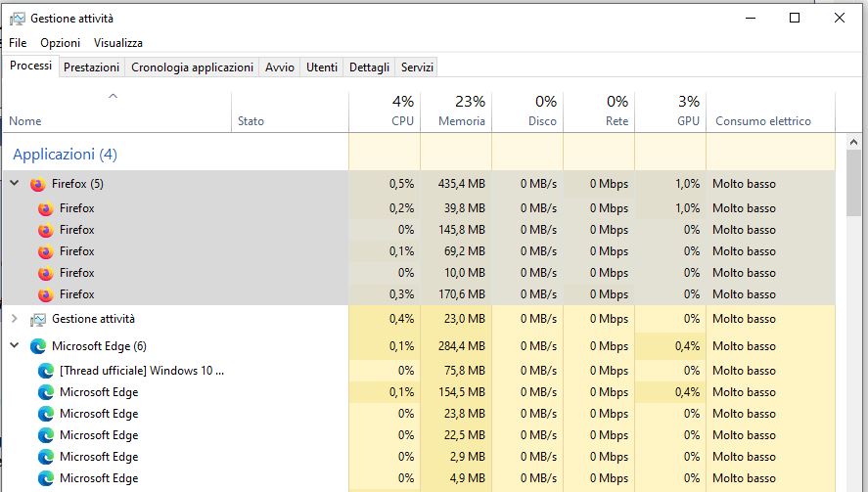Viewport: 868px width, 492px height.
Task: Select the [Thread ufficiale] Windows 10 row
Action: click(x=142, y=371)
